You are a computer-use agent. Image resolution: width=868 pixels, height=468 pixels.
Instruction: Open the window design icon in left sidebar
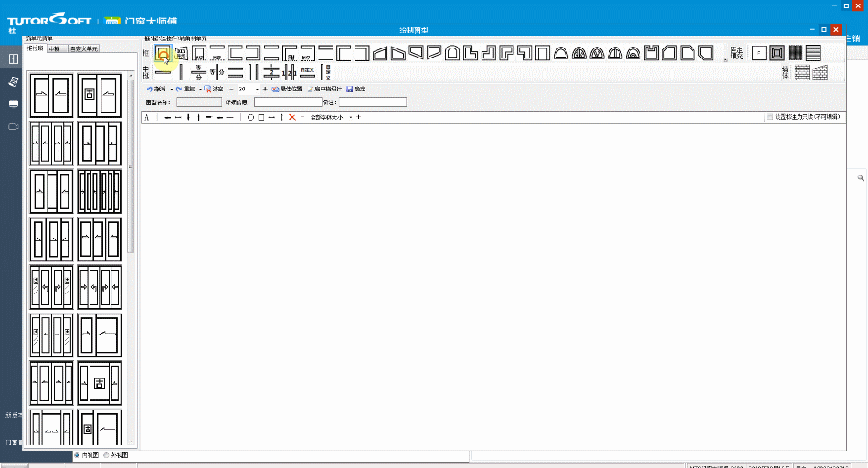14,58
